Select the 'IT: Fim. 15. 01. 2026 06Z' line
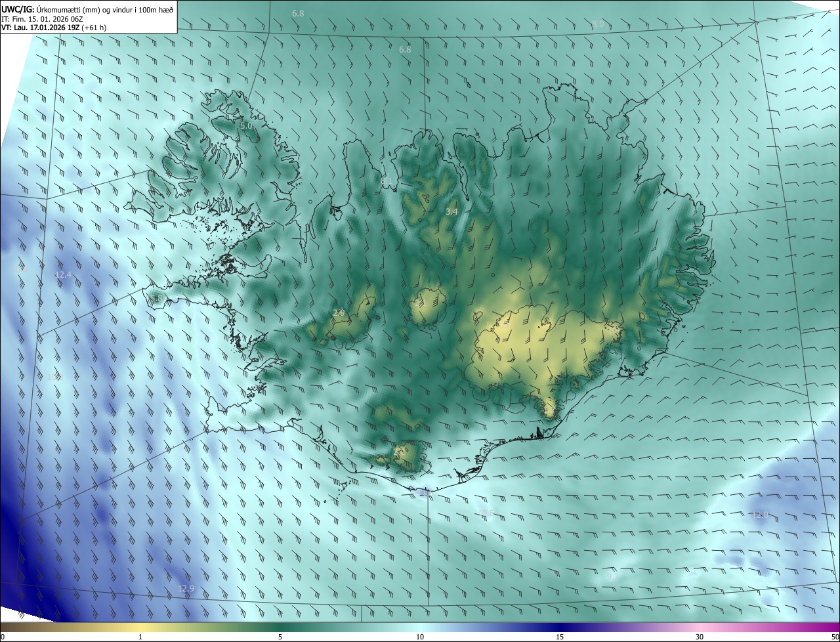 (42, 18)
